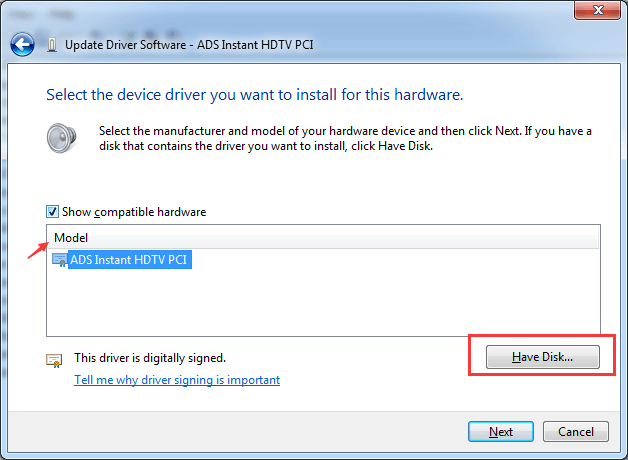Click the device icon next to ADS Instant HDTV PCI
The height and width of the screenshot is (460, 628).
tap(60, 260)
